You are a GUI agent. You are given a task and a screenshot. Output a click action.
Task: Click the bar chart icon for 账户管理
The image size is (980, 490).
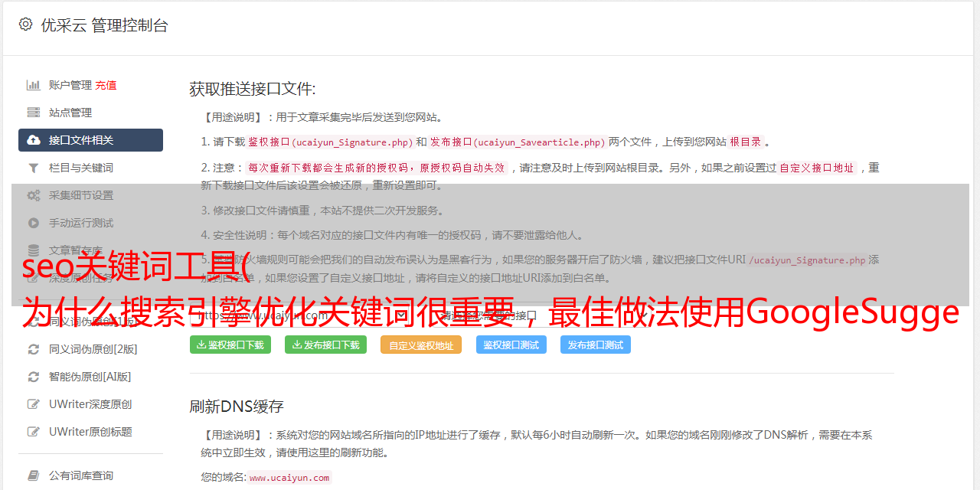[x=34, y=85]
